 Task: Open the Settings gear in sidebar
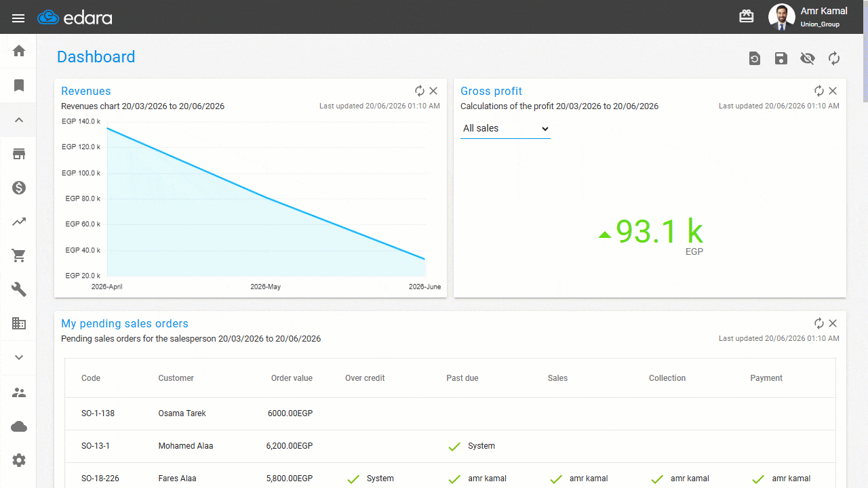pyautogui.click(x=19, y=460)
